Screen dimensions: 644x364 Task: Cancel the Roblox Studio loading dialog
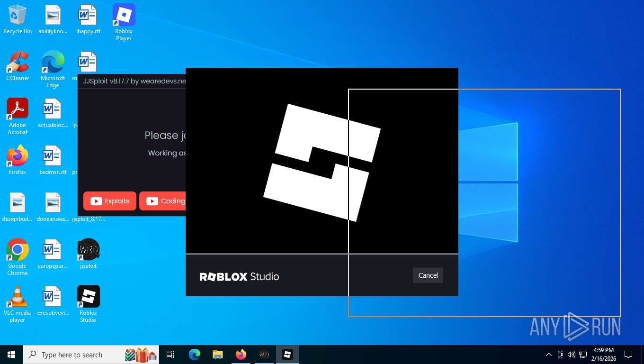pyautogui.click(x=428, y=275)
